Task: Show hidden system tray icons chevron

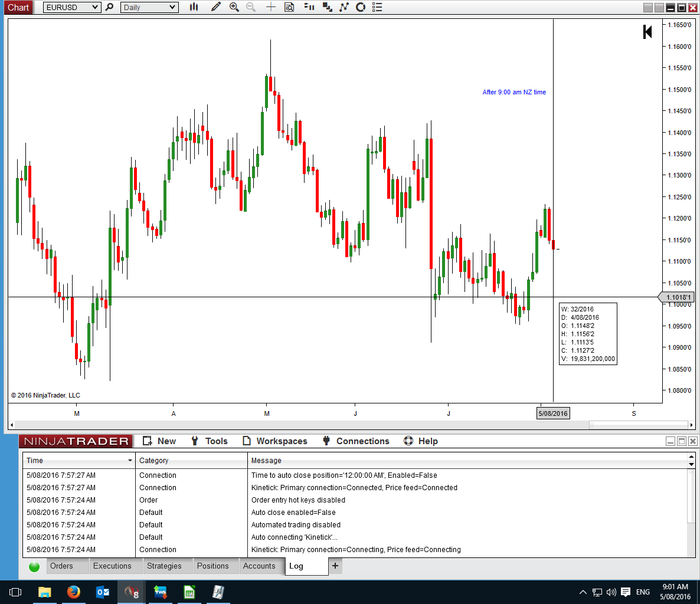Action: (583, 592)
